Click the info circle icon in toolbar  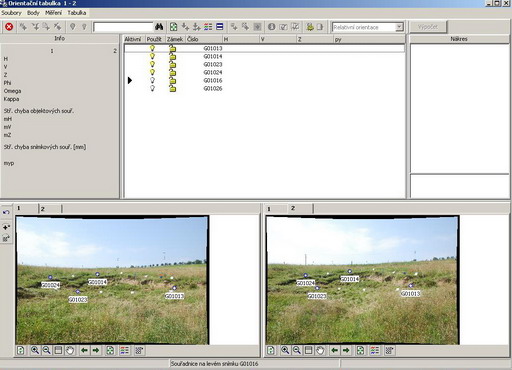[x=272, y=27]
